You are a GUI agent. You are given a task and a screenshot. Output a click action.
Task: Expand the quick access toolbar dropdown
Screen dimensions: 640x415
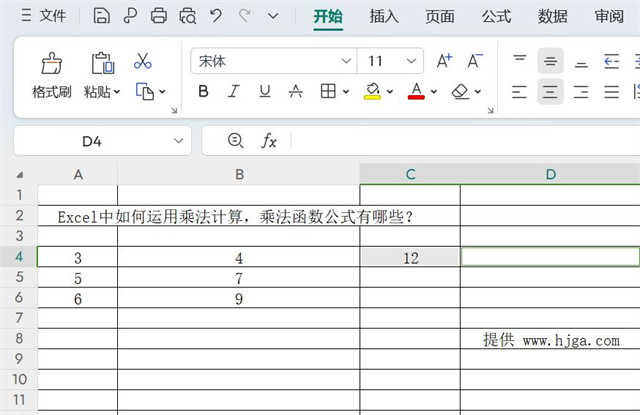(x=273, y=17)
